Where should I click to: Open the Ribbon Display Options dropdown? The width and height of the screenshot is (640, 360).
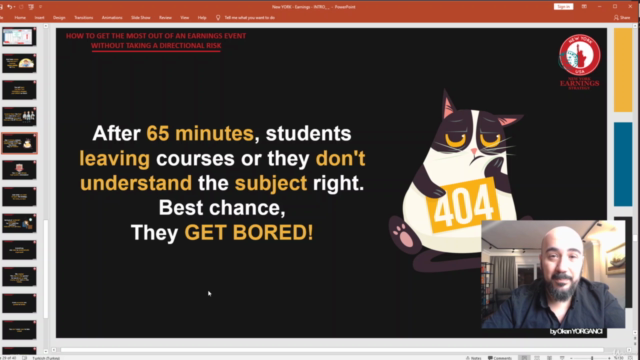coord(584,7)
